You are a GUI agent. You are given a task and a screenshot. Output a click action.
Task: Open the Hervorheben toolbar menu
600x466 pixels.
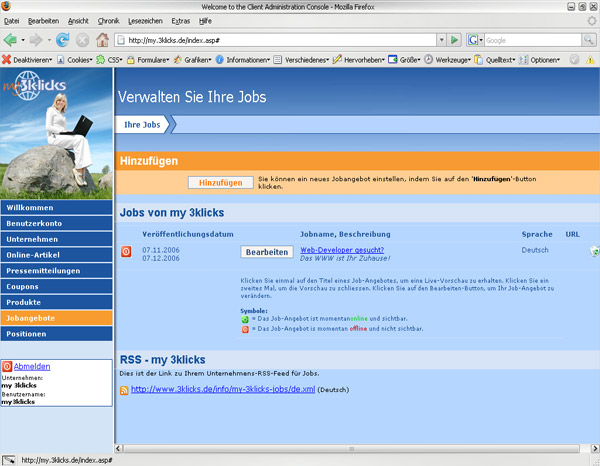(359, 60)
